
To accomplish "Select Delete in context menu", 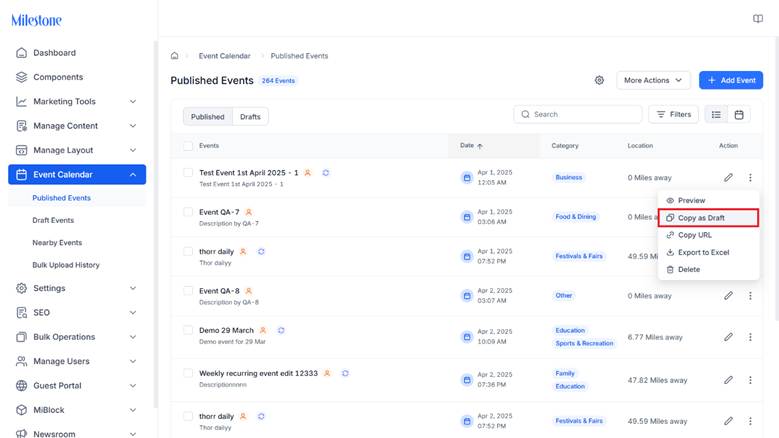I will click(x=708, y=269).
